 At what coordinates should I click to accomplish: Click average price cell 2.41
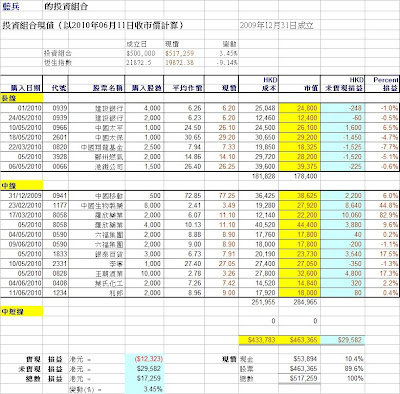point(184,205)
